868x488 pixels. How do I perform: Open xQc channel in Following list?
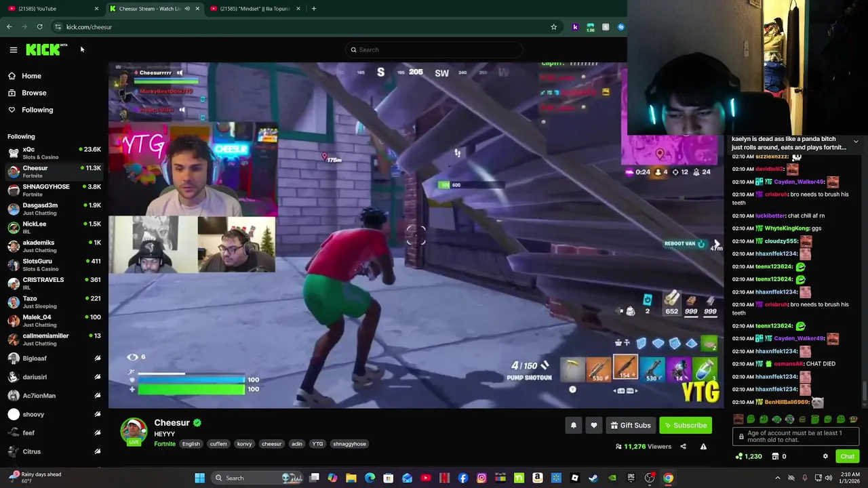[54, 153]
